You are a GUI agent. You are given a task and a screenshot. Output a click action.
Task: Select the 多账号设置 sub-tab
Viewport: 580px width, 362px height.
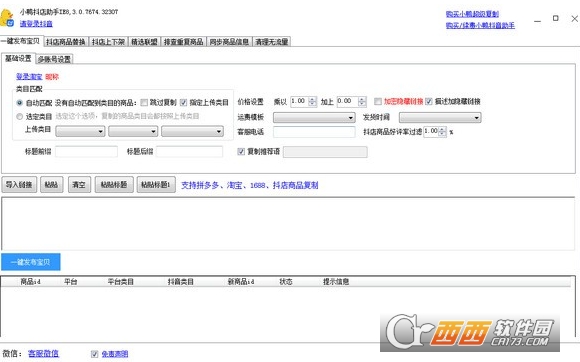click(x=54, y=59)
